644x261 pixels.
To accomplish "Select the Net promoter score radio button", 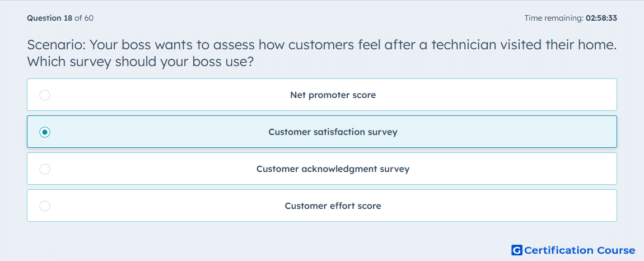I will 45,95.
